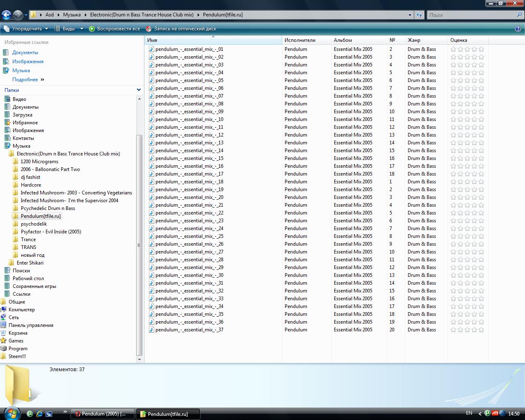Image resolution: width=525 pixels, height=420 pixels.
Task: Sort files by the Жанр column header
Action: [426, 40]
